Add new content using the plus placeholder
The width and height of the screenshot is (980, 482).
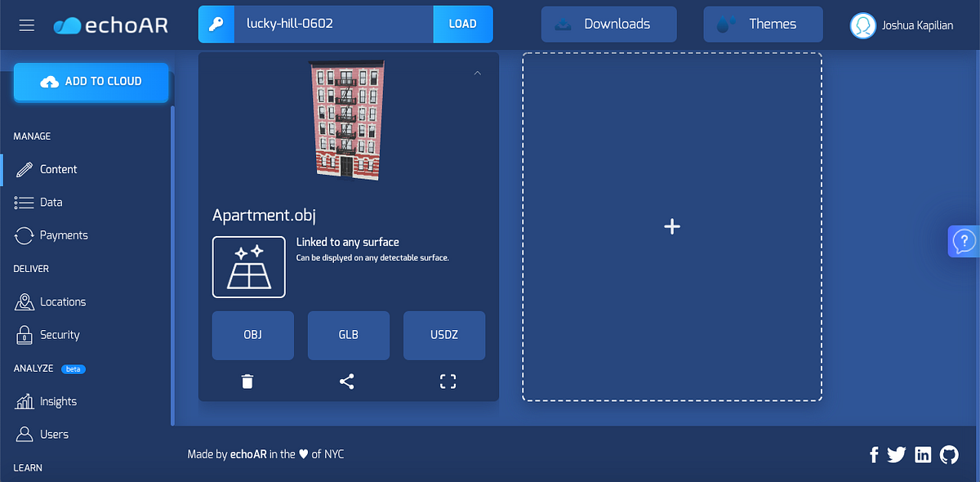point(671,226)
